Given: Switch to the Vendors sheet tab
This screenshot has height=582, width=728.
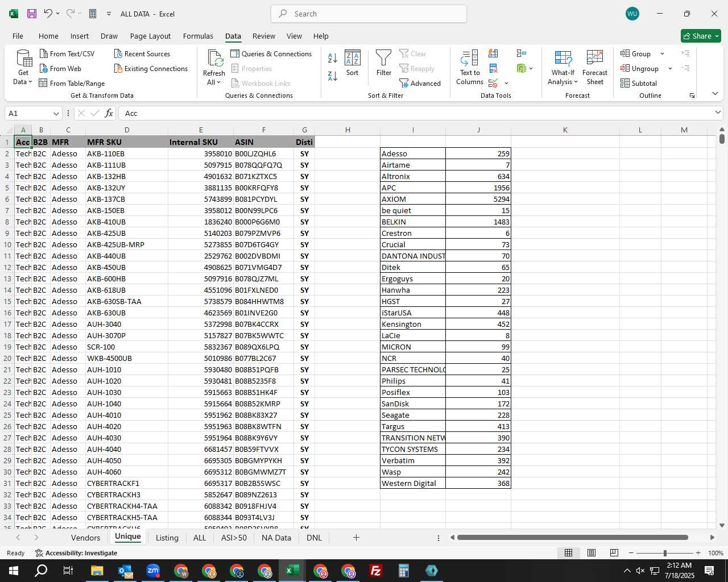Looking at the screenshot, I should point(85,537).
